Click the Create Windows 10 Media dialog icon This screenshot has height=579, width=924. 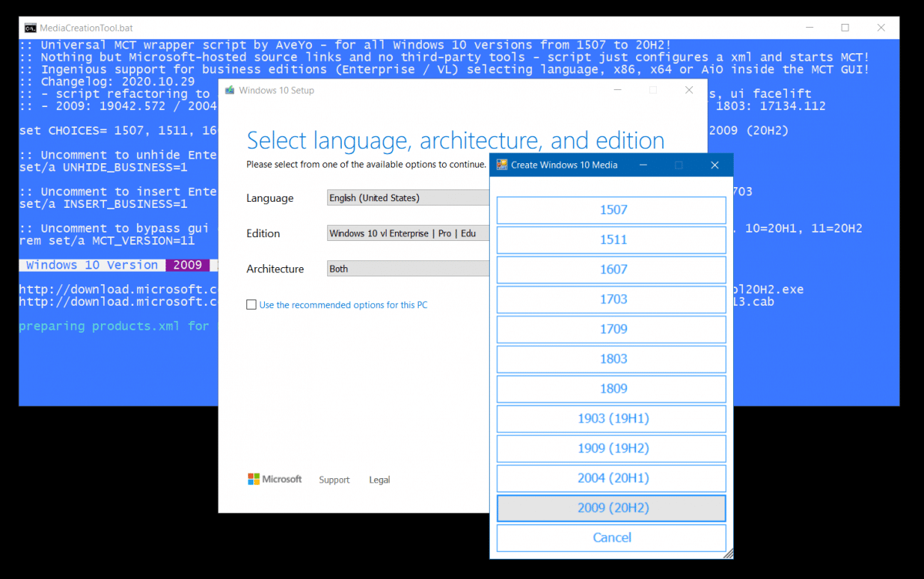click(x=500, y=165)
